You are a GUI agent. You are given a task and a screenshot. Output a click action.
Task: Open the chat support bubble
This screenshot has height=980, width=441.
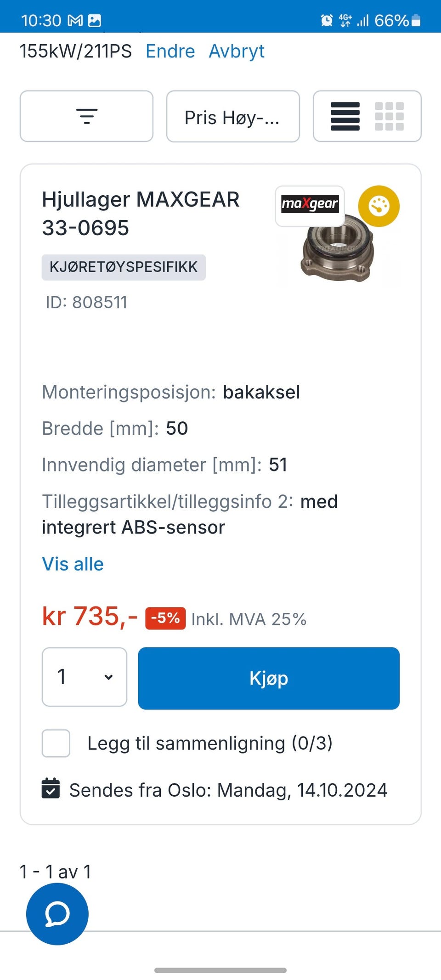[x=57, y=914]
